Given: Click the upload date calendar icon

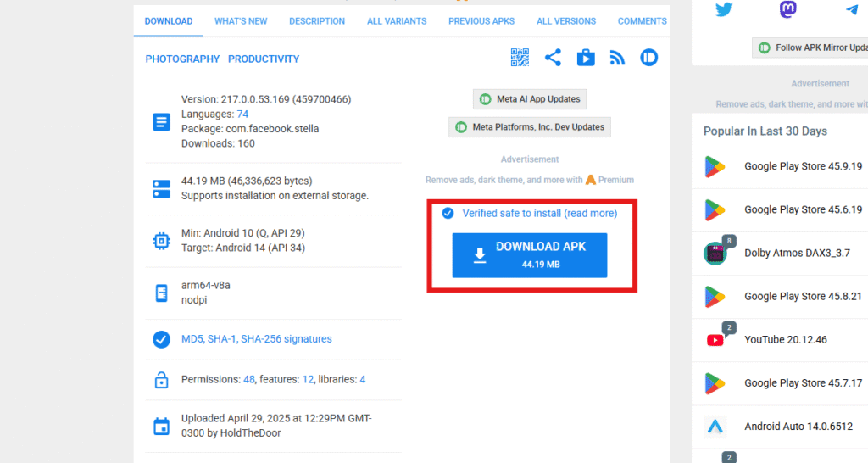Looking at the screenshot, I should point(161,426).
